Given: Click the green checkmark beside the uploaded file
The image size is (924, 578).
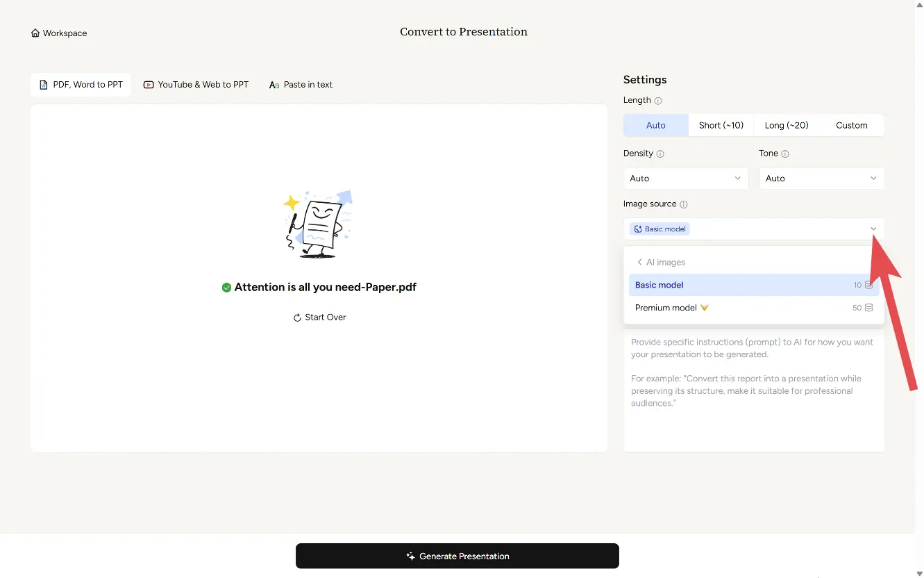Looking at the screenshot, I should click(226, 288).
